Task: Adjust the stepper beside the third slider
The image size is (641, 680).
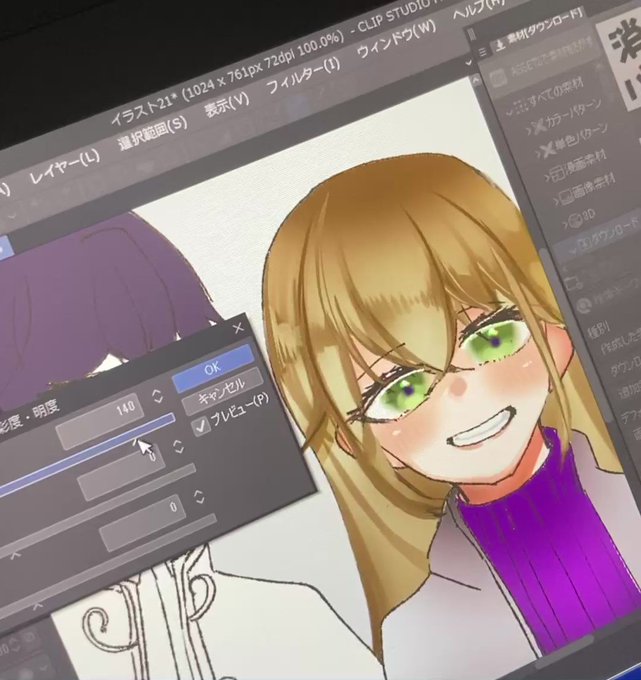Action: [199, 497]
